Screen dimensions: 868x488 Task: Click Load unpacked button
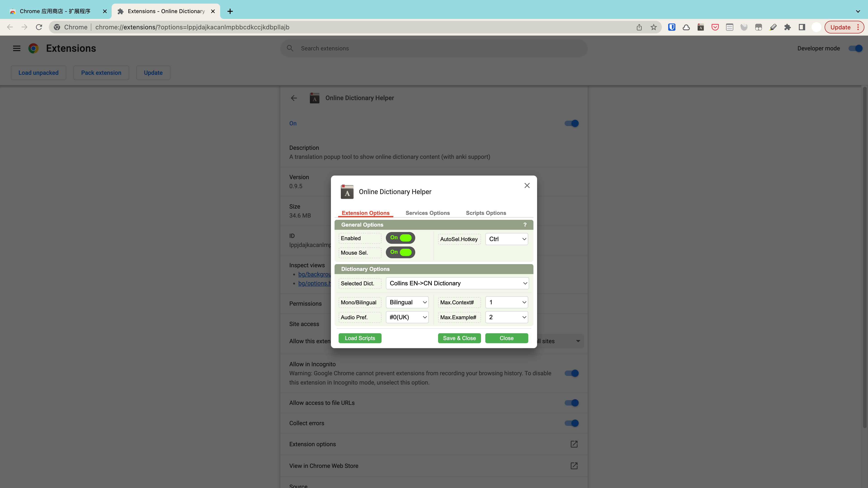tap(38, 73)
